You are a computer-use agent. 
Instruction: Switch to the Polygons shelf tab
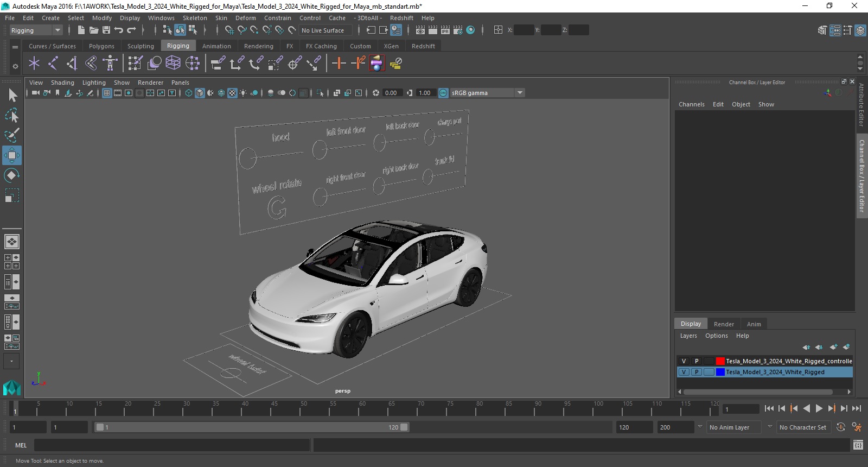(101, 46)
